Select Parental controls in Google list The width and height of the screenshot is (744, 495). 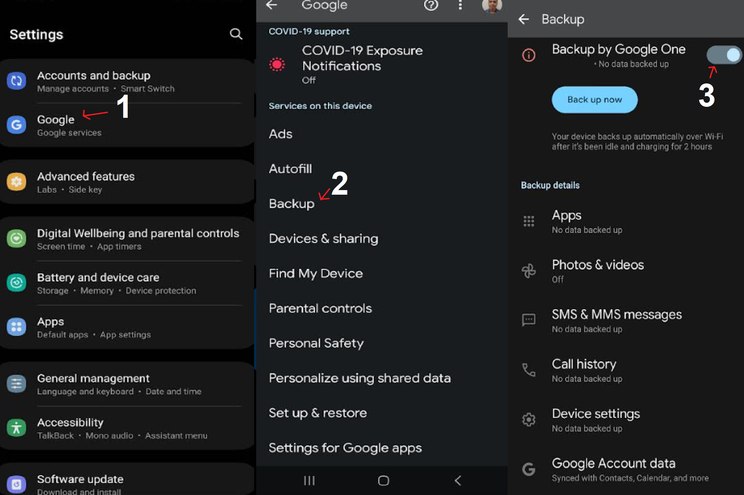click(x=381, y=308)
